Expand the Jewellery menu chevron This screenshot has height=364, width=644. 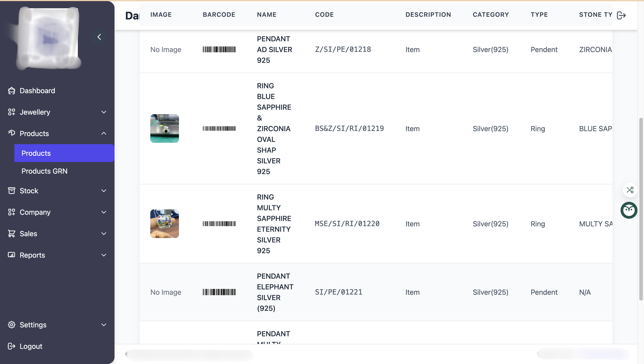click(x=104, y=112)
